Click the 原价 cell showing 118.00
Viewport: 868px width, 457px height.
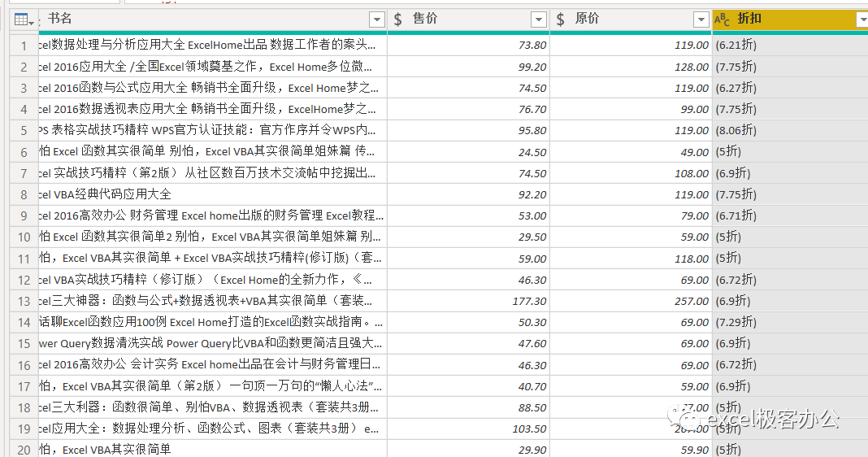click(631, 259)
